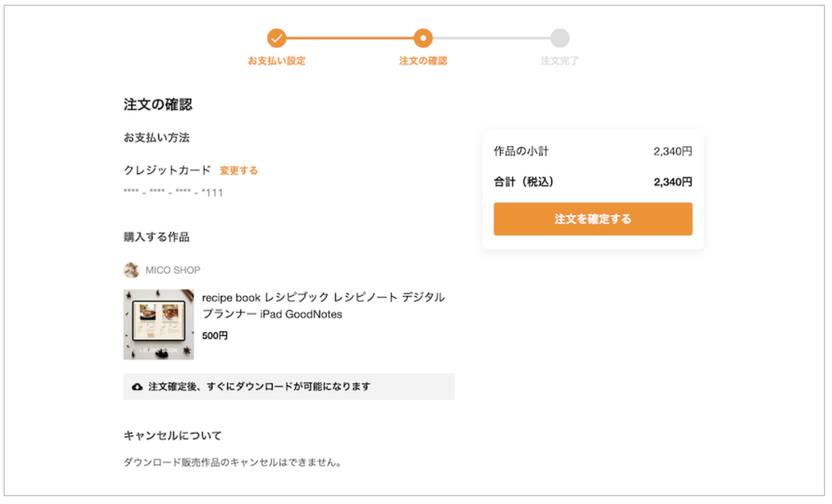Click the checkmark icon for payment settings step
The image size is (832, 504).
pos(276,38)
